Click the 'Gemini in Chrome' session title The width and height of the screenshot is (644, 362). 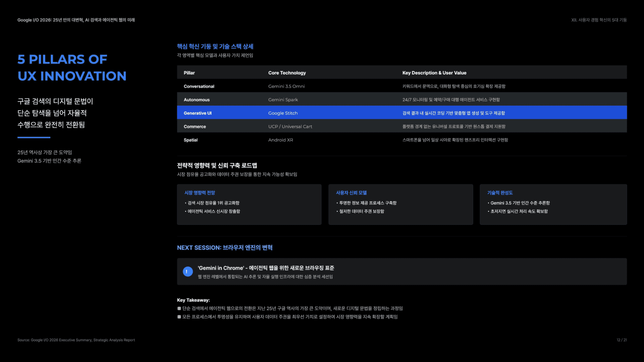(x=266, y=268)
